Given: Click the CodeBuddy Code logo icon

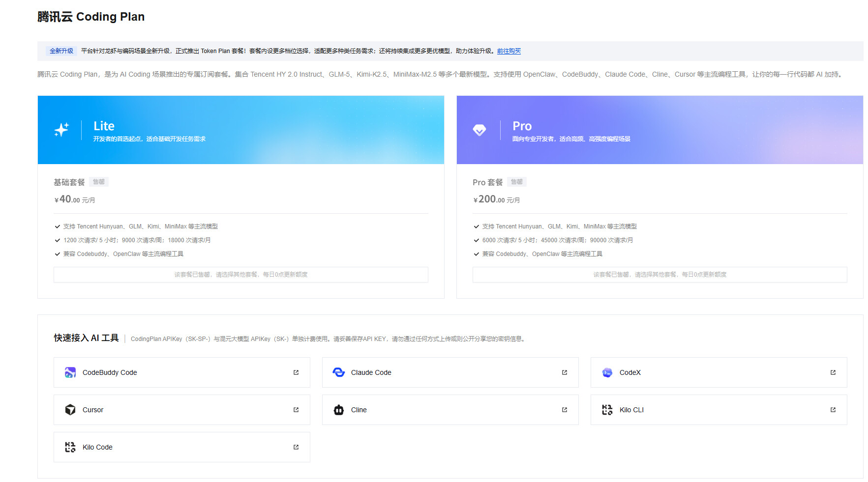Looking at the screenshot, I should (x=70, y=372).
